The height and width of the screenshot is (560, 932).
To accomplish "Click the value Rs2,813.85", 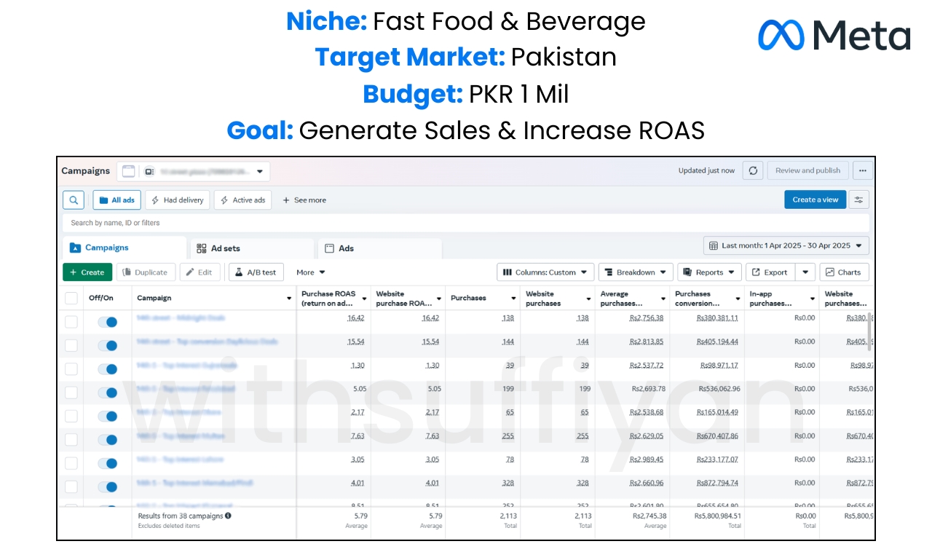I will point(647,342).
